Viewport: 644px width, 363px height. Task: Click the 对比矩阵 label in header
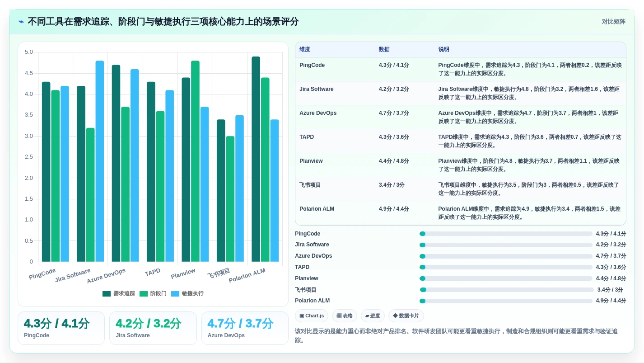point(613,22)
